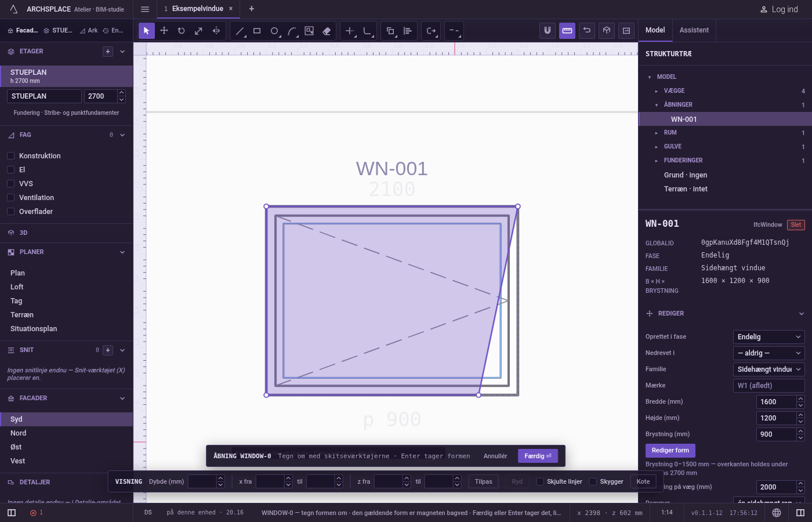
Task: Check the Ventilation layer checkbox
Action: 10,197
